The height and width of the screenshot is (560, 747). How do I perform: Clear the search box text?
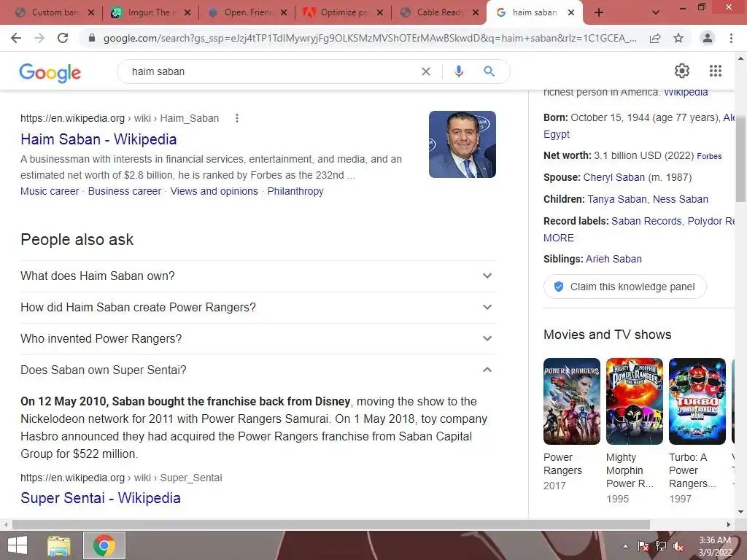(426, 71)
